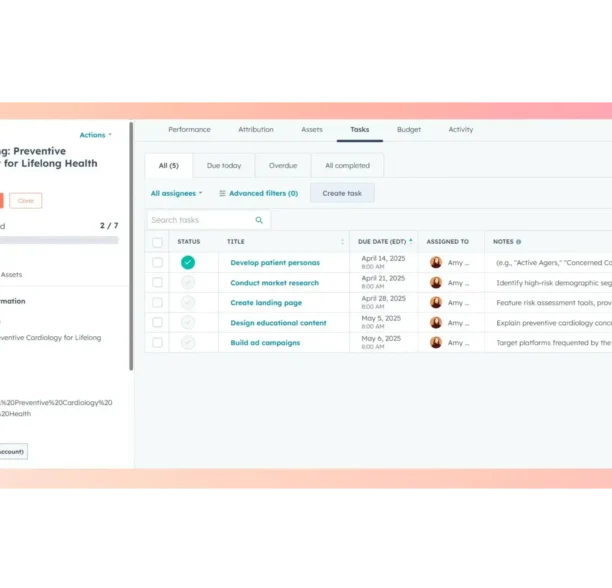Viewport: 612px width, 588px height.
Task: Filter tasks by Overdue
Action: click(x=283, y=166)
